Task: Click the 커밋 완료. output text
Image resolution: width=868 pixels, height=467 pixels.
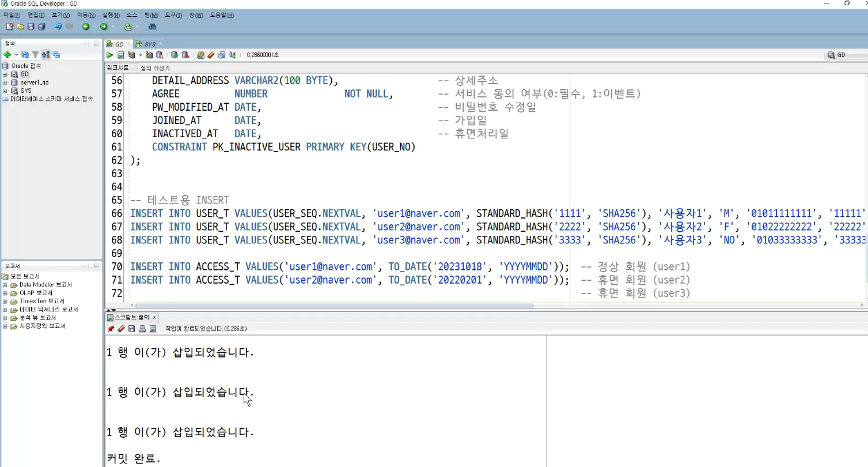Action: [134, 459]
